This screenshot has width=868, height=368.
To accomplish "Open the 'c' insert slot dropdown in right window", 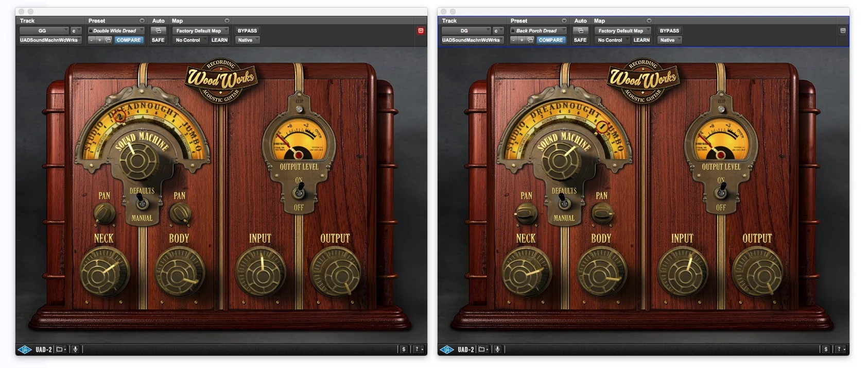I will point(498,31).
